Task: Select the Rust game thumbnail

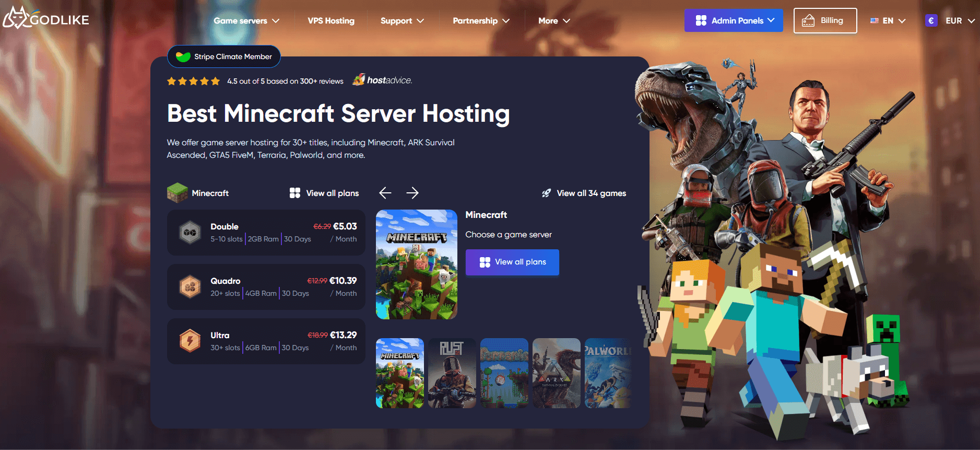Action: [x=452, y=373]
